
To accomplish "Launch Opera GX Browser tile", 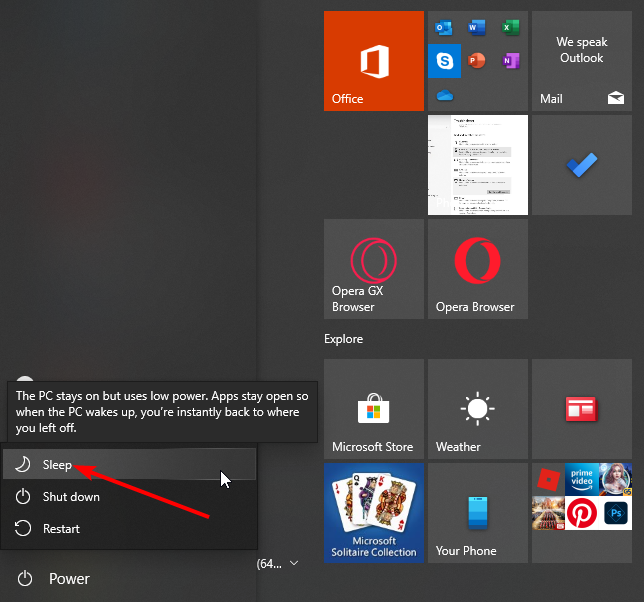I will (374, 269).
